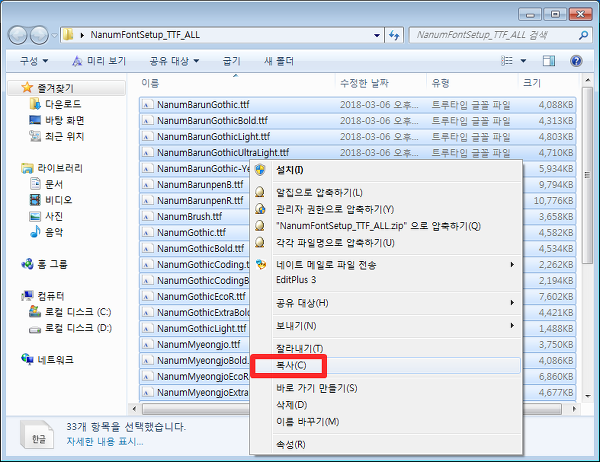600x462 pixels.
Task: Choose compress to NanumFontSetup_TTF_ALL.zip entry
Action: [386, 226]
